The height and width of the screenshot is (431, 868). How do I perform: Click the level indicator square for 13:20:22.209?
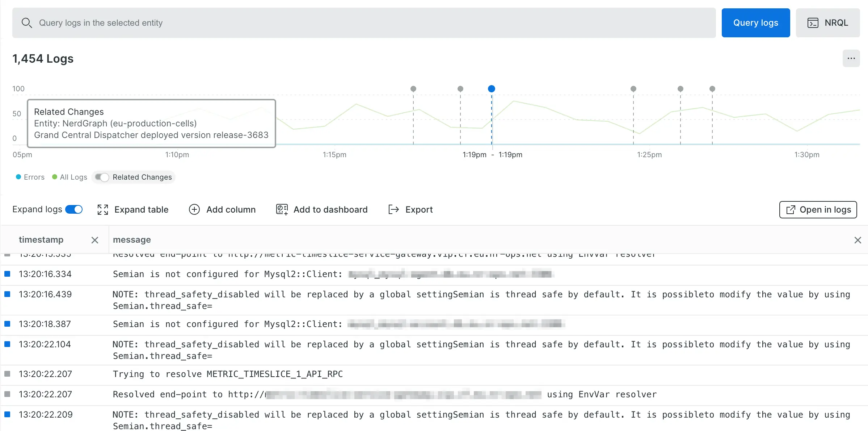coord(7,414)
